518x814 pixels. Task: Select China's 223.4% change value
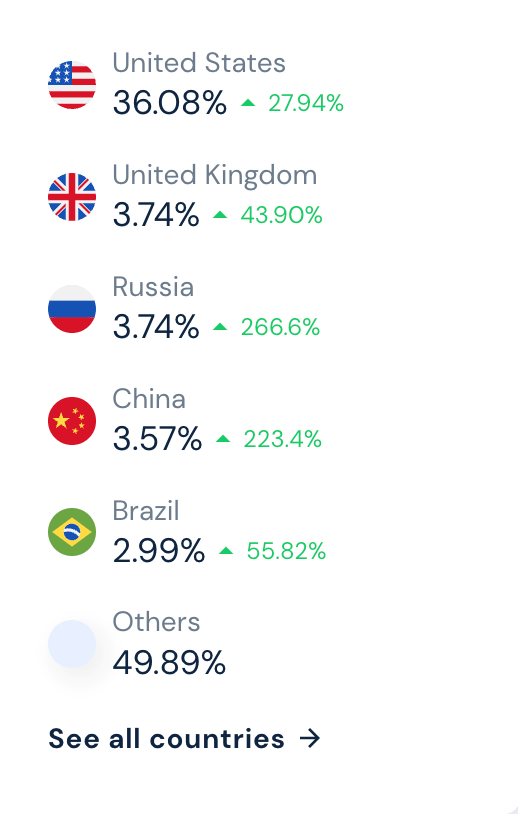[282, 439]
